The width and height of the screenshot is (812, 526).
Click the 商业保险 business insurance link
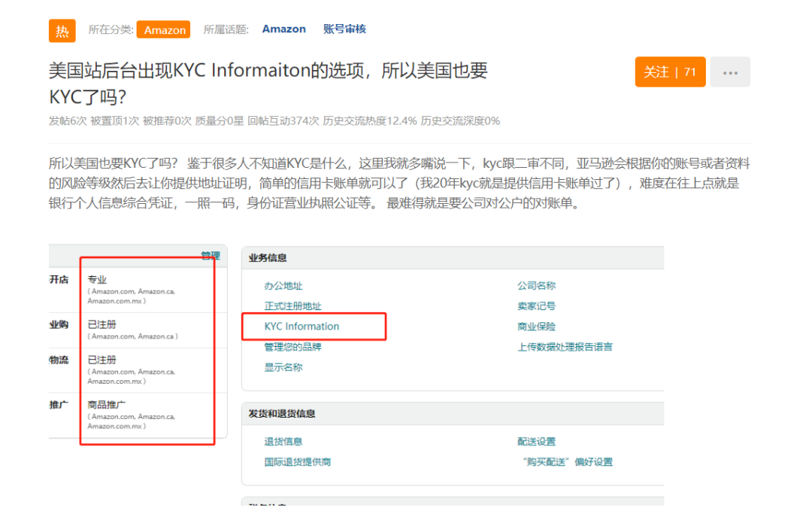click(536, 327)
